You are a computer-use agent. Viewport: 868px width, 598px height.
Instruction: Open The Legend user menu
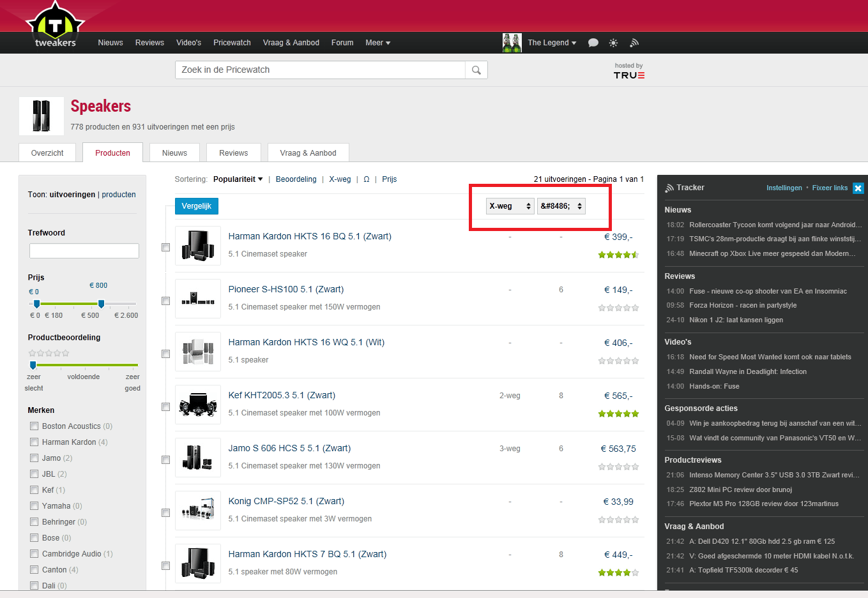[x=552, y=43]
